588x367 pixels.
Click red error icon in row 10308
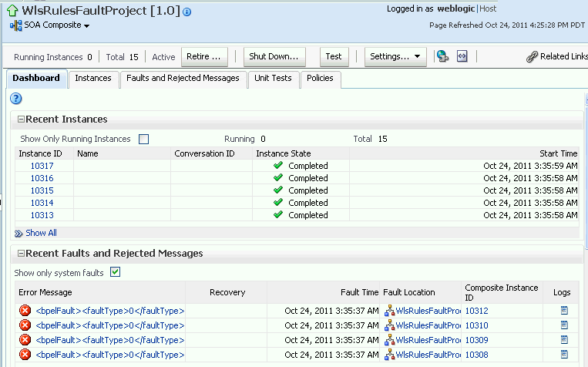25,355
